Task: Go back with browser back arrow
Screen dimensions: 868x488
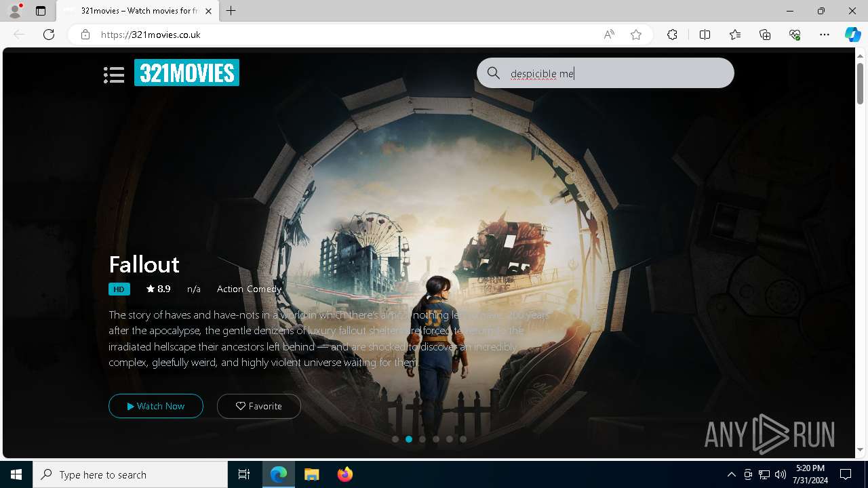Action: (x=19, y=35)
